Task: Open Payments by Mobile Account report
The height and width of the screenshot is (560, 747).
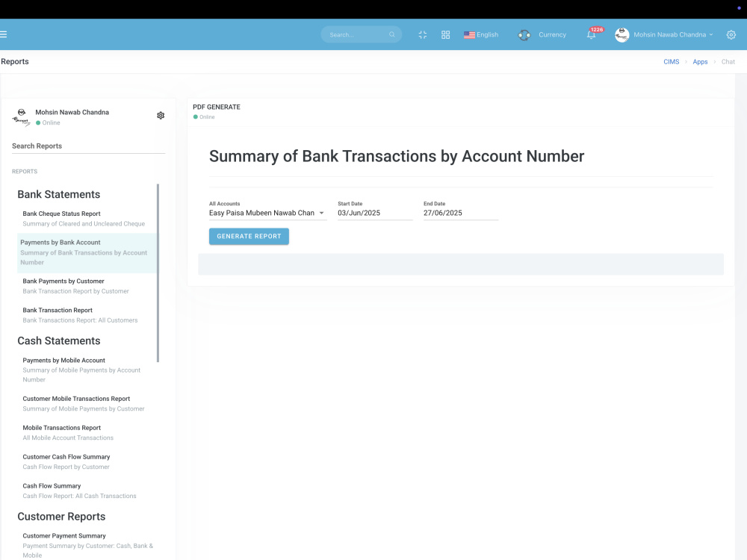Action: point(87,370)
